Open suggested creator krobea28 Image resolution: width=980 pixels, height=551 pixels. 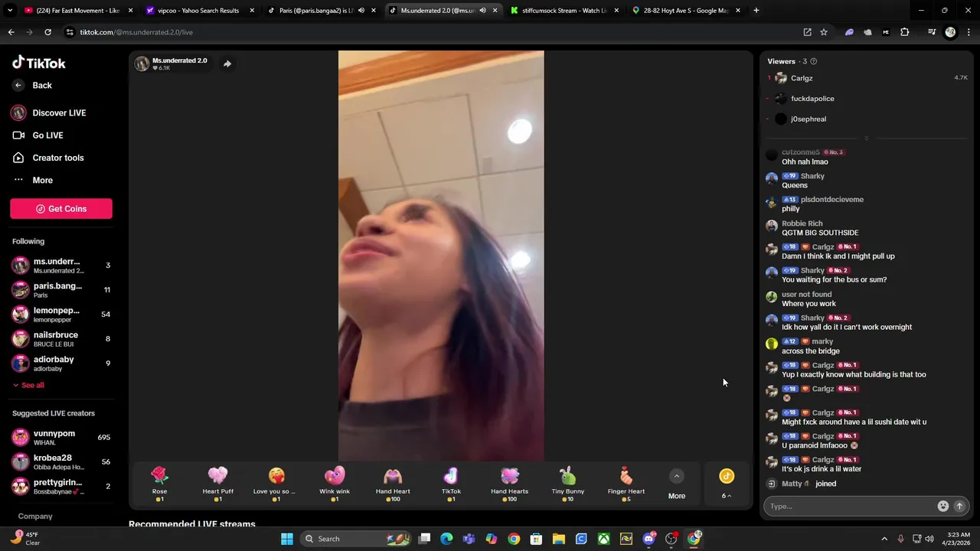tap(61, 462)
